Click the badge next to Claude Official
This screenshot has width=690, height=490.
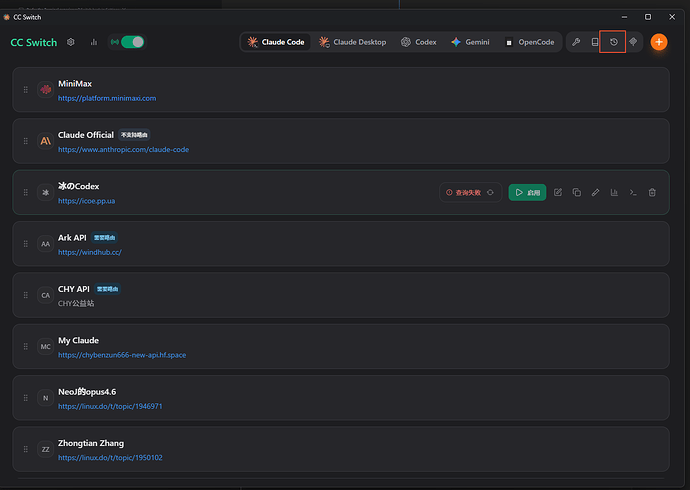point(134,135)
